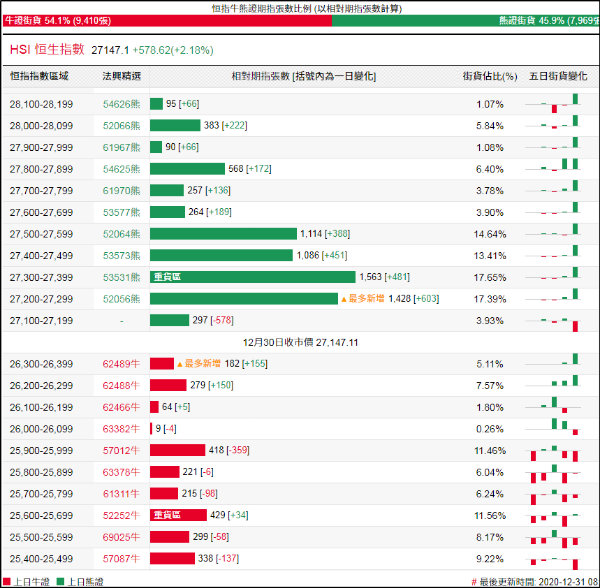Open the 57012牛 bull certificate link
Viewport: 600px width, 588px height.
point(121,451)
